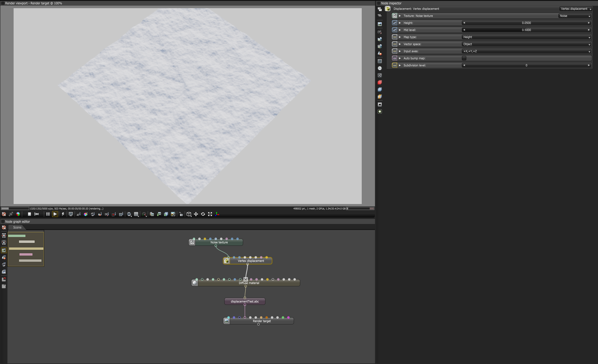Jump to imager histogram icon in inspector sidebar

[380, 104]
